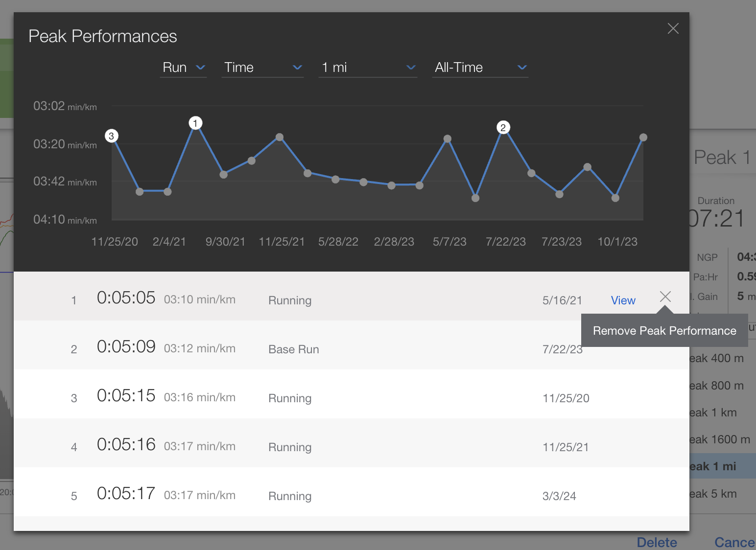
Task: Click the 03:10 min/km pace value
Action: [x=199, y=299]
